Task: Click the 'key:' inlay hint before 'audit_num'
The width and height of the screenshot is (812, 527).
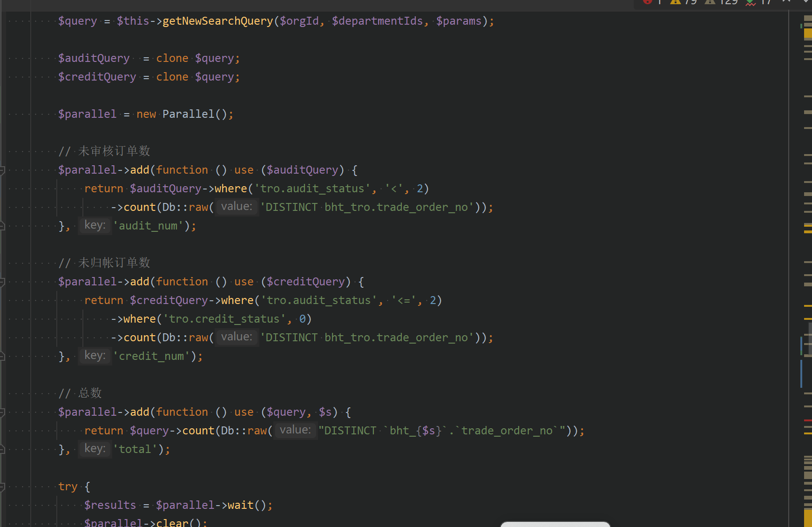Action: tap(95, 225)
